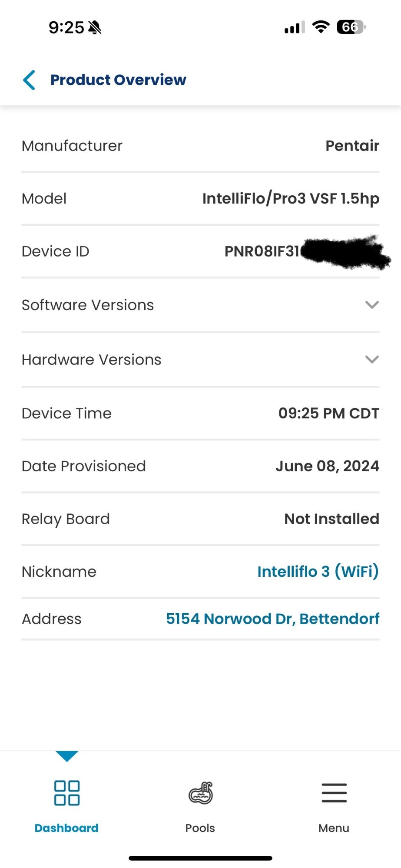Open the 5154 Norwood Dr address link
Viewport: 401px width, 868px height.
pos(272,619)
